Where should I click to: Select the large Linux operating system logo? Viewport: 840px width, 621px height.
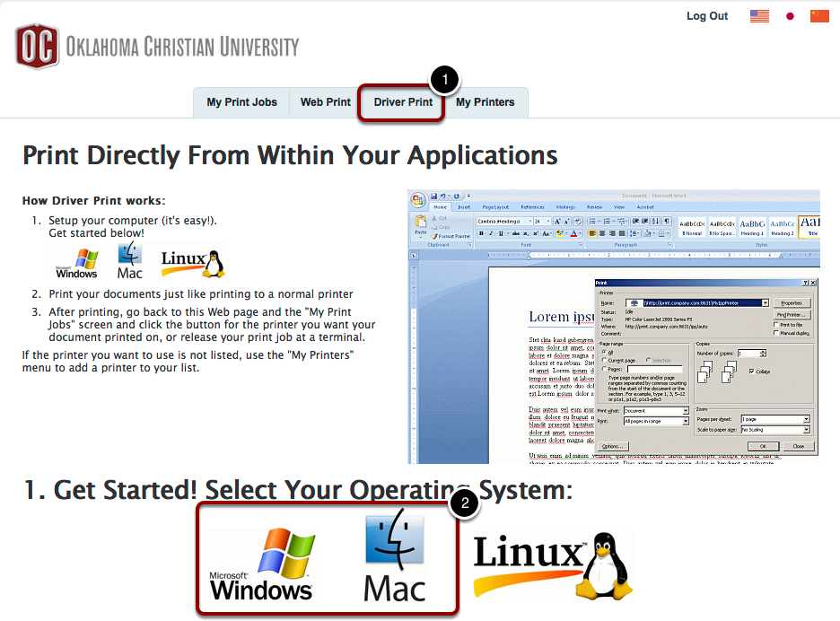tap(554, 564)
